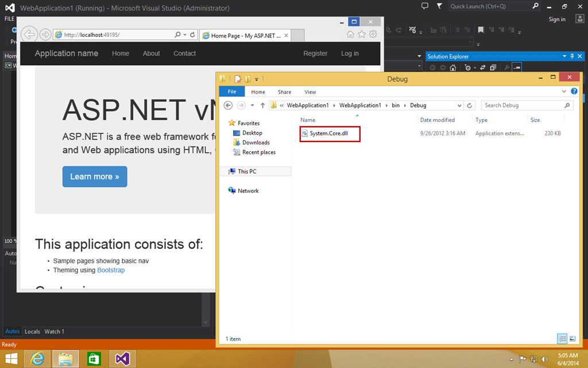Select the System.Core.dll file

pos(328,133)
